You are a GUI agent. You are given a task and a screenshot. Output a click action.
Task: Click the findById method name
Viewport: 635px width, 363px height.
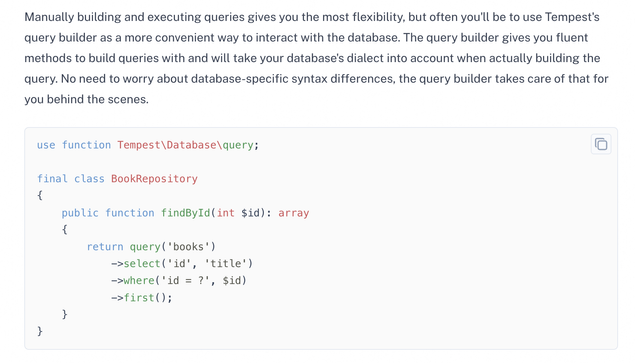pyautogui.click(x=185, y=213)
